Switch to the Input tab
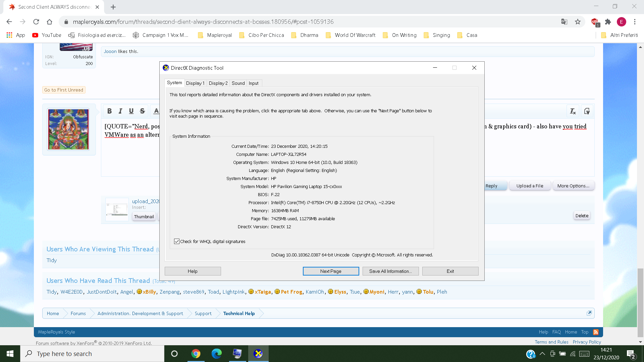 coord(254,83)
